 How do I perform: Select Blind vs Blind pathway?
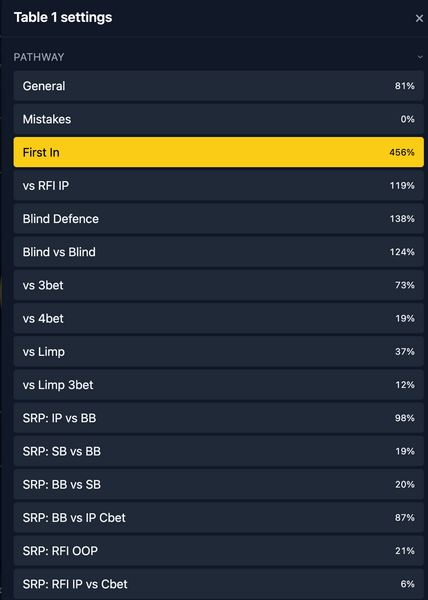click(218, 252)
